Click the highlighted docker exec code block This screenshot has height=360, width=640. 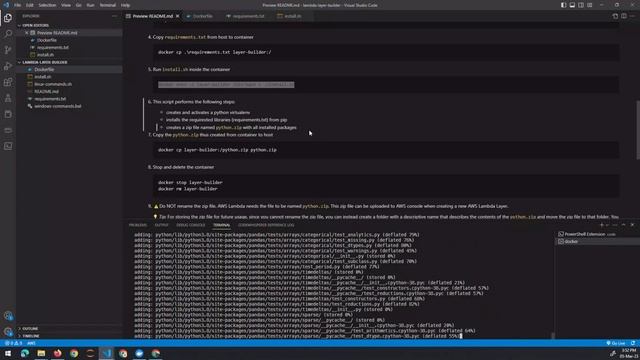coord(226,85)
